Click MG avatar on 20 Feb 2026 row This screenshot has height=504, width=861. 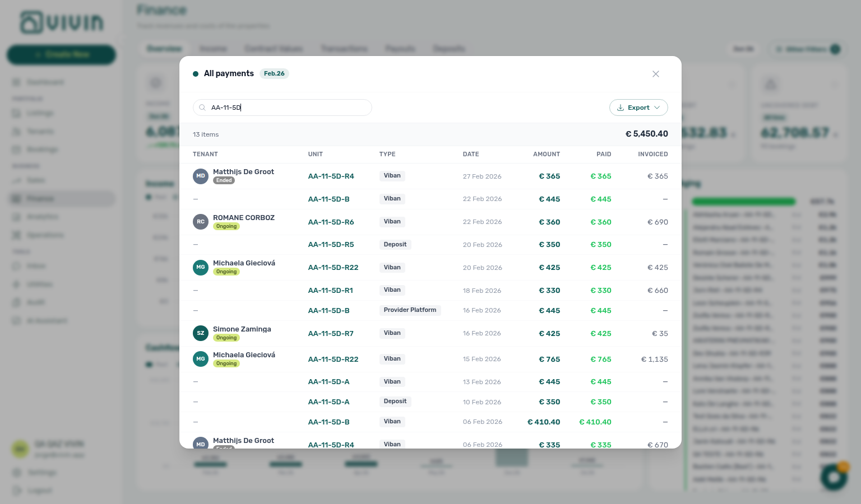(x=201, y=268)
